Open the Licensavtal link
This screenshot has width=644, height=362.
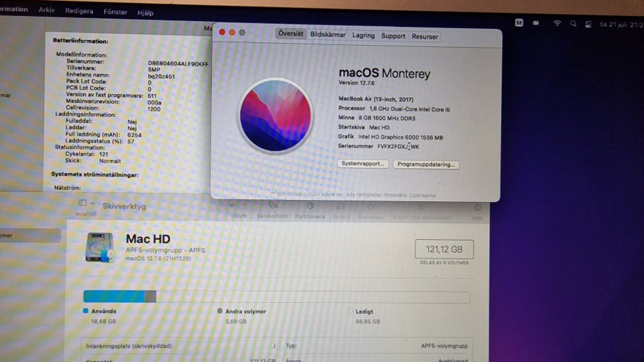coord(423,195)
